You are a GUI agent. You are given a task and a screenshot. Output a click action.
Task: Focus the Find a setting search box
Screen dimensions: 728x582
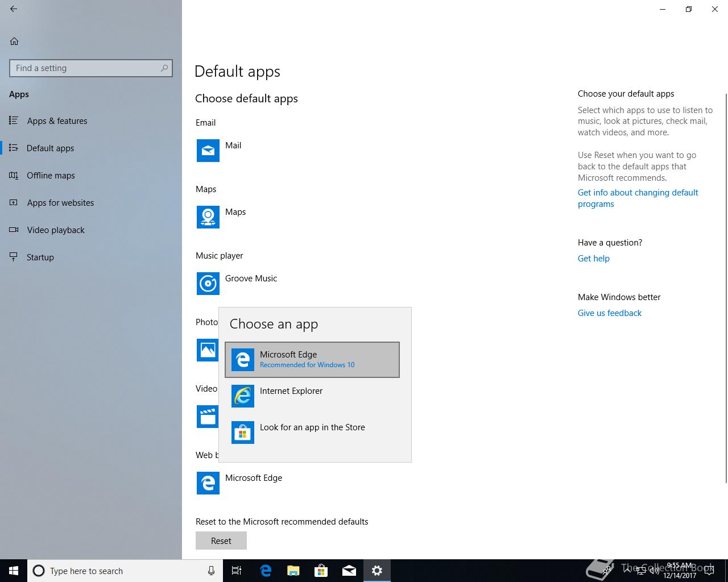pyautogui.click(x=91, y=68)
